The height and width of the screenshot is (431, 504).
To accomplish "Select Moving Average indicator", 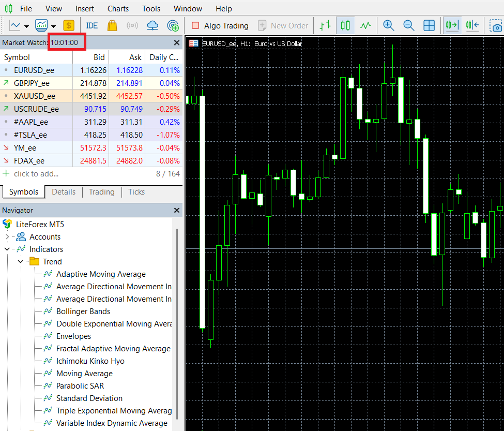I will pyautogui.click(x=85, y=374).
